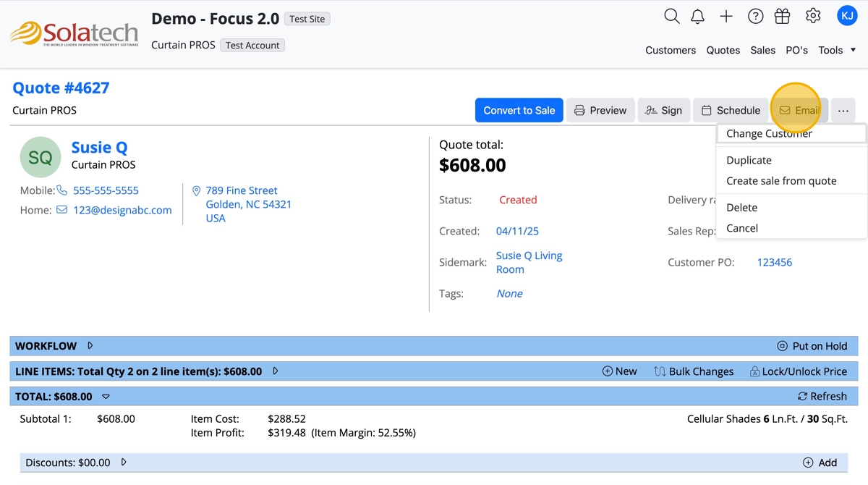
Task: Click the search magnifier icon
Action: [671, 16]
